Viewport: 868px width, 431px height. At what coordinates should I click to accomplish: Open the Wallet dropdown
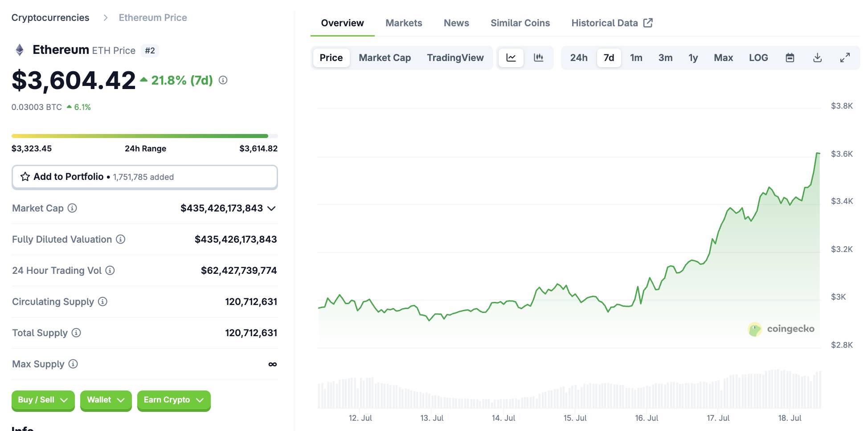pos(106,400)
